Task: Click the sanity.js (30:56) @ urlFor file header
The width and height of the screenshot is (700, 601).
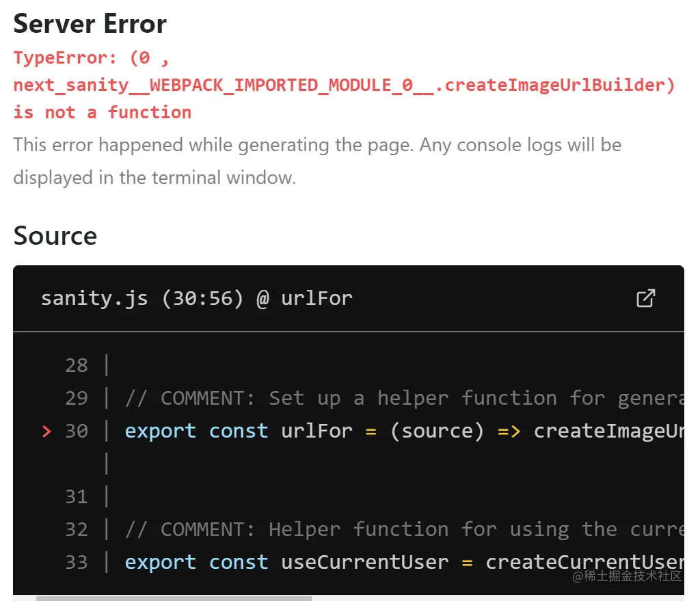Action: [x=197, y=298]
